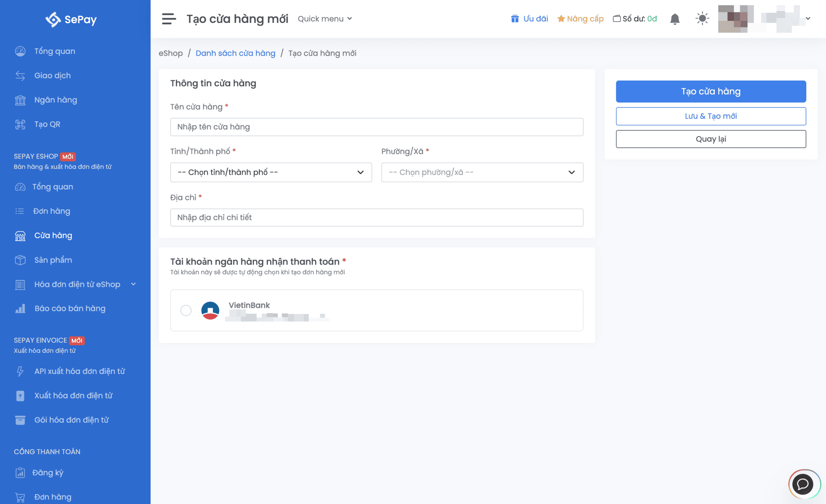This screenshot has width=826, height=504.
Task: Click the Báo cáo bán hàng chart icon
Action: [x=20, y=309]
